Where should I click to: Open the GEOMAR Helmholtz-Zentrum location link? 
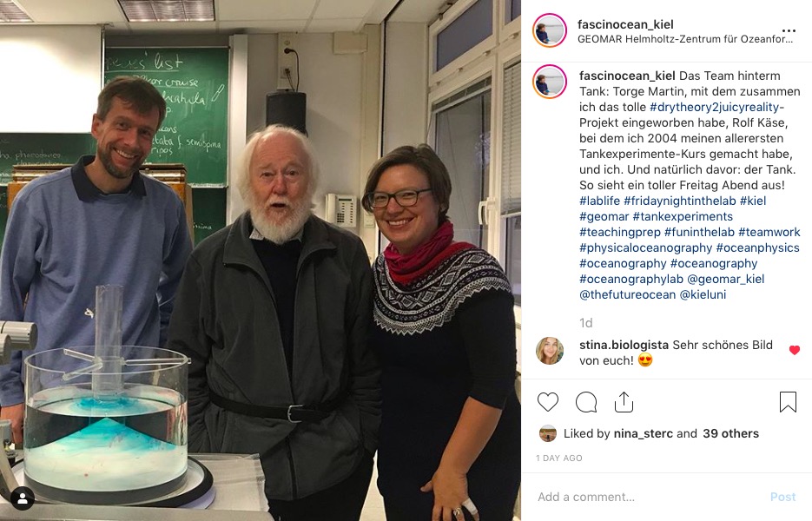[684, 39]
